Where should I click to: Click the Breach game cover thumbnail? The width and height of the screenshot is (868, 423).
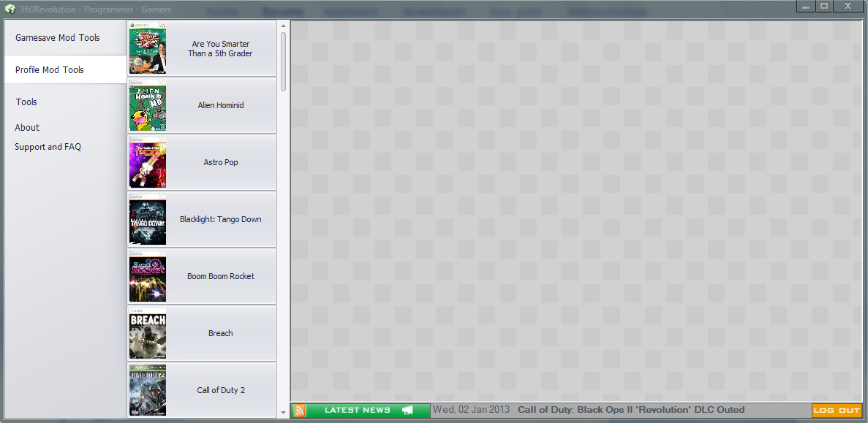(x=148, y=334)
